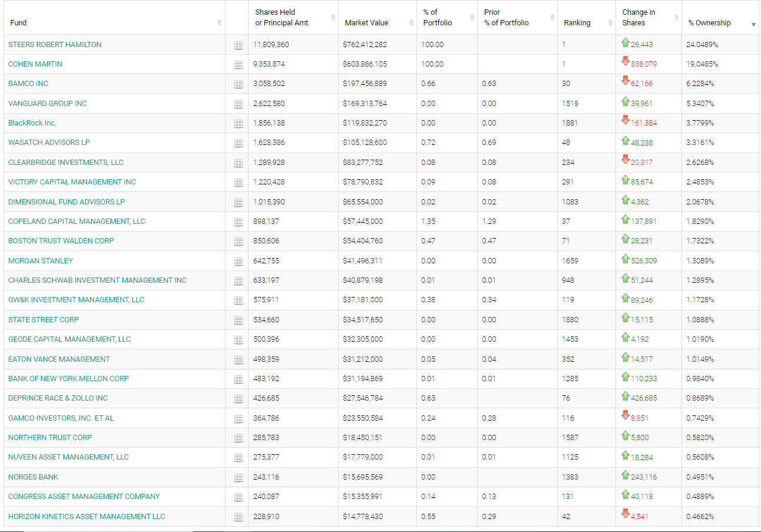Image resolution: width=761 pixels, height=532 pixels.
Task: Click grid icon in MORGAN STANLEY row
Action: pos(238,262)
